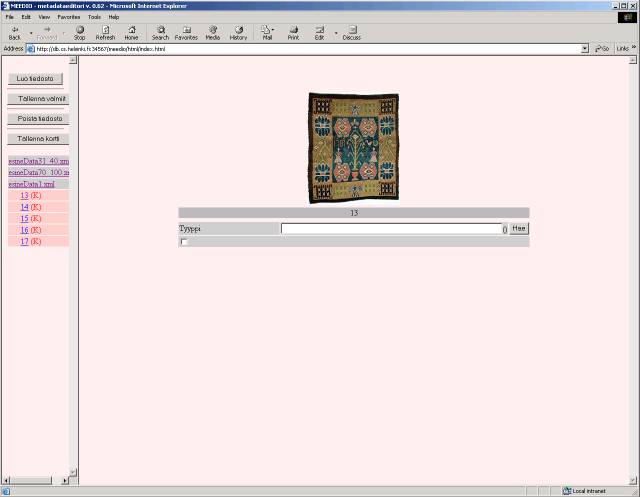Open the address bar dropdown

point(585,49)
